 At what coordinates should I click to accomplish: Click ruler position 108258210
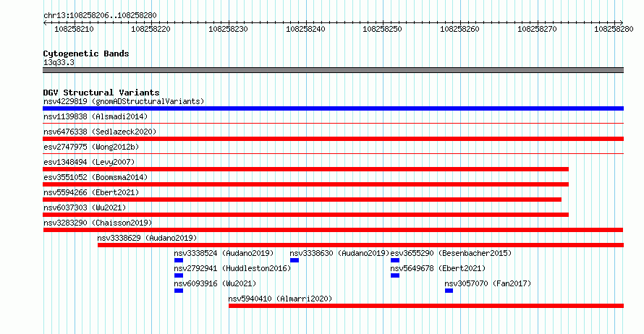(74, 29)
